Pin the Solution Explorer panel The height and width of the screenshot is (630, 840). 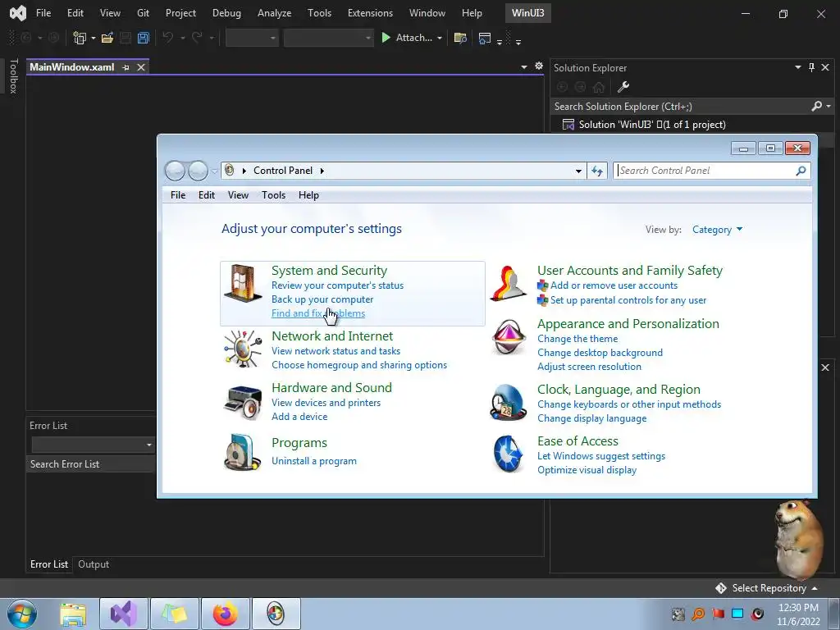coord(811,67)
